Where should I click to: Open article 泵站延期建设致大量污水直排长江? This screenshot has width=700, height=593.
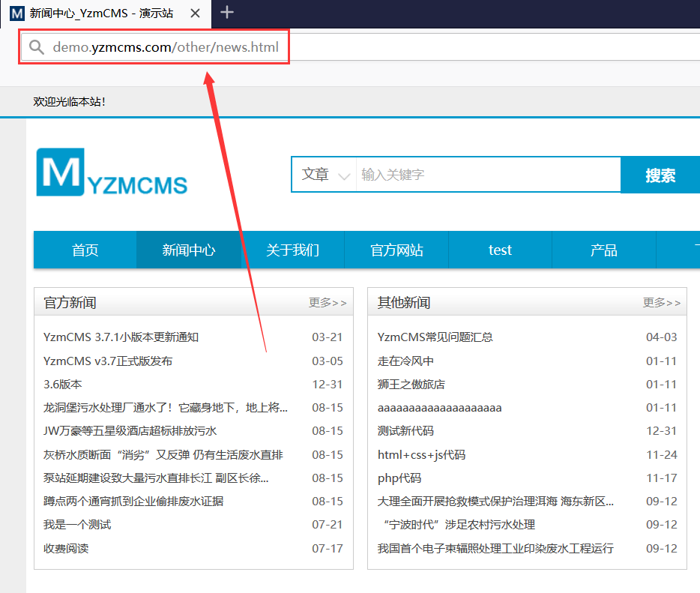tap(156, 478)
